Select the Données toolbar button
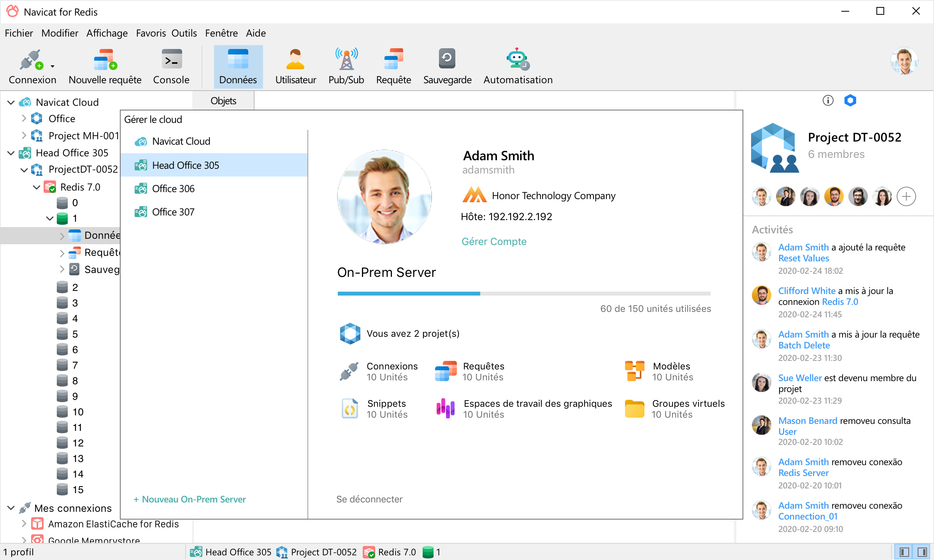 pos(238,66)
